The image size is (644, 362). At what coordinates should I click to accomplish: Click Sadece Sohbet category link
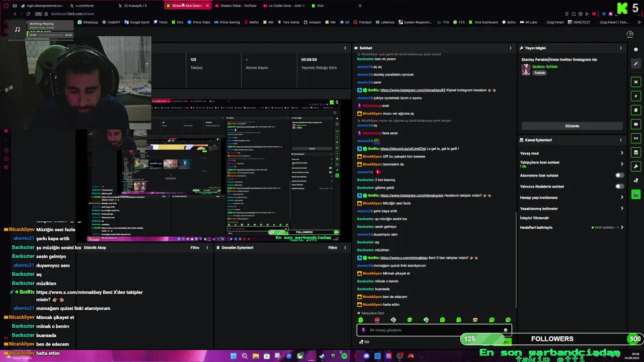pos(545,67)
